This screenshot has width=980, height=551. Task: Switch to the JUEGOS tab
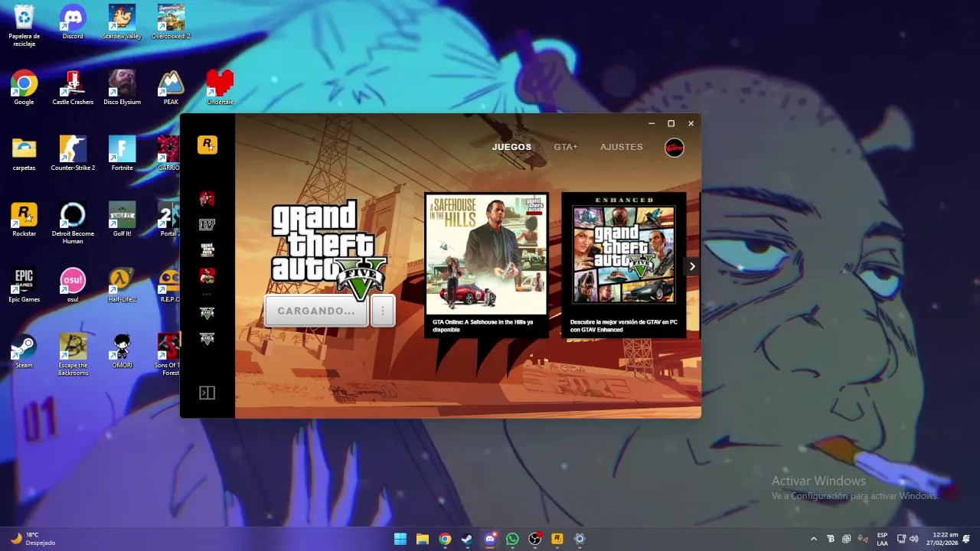(511, 147)
